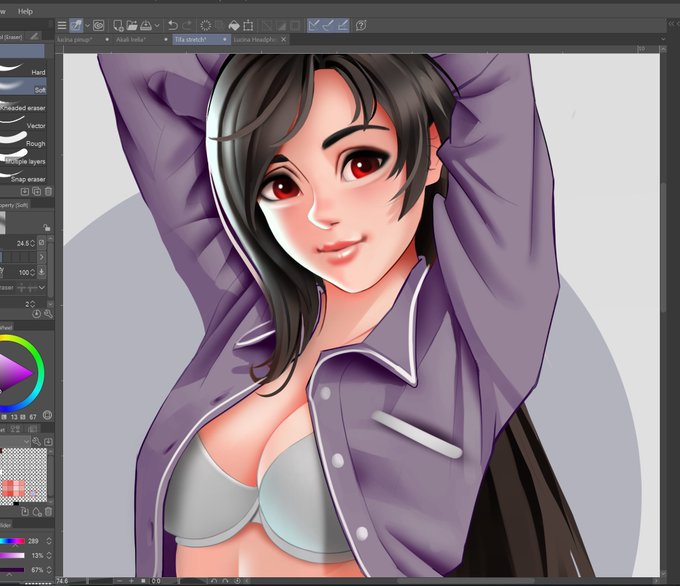680x586 pixels.
Task: Switch to the Lucina Headphones tab
Action: click(255, 39)
